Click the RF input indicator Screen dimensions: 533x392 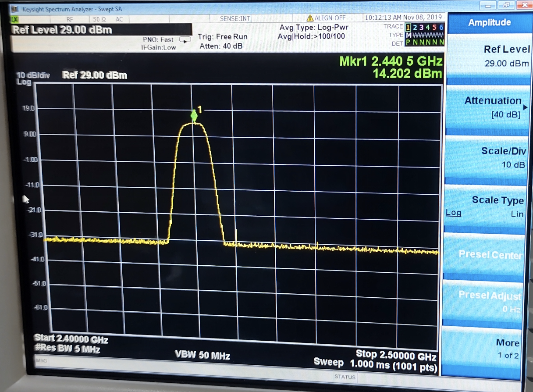pyautogui.click(x=70, y=19)
